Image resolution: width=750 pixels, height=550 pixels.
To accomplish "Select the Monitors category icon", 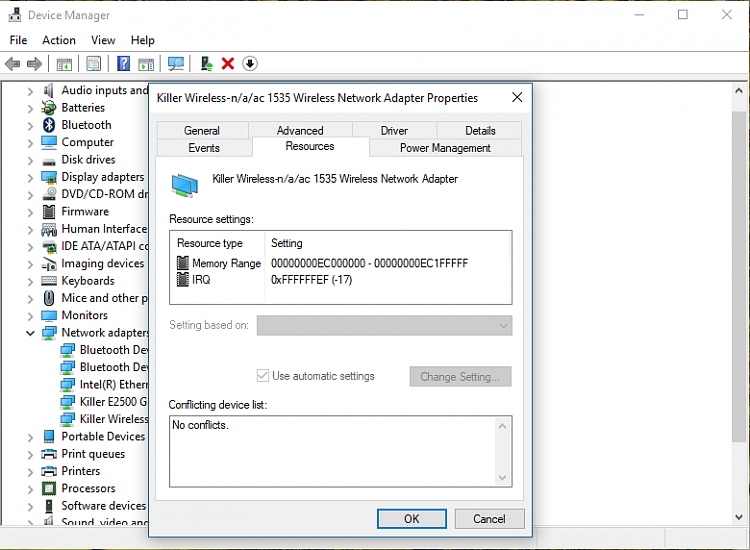I will pyautogui.click(x=49, y=315).
